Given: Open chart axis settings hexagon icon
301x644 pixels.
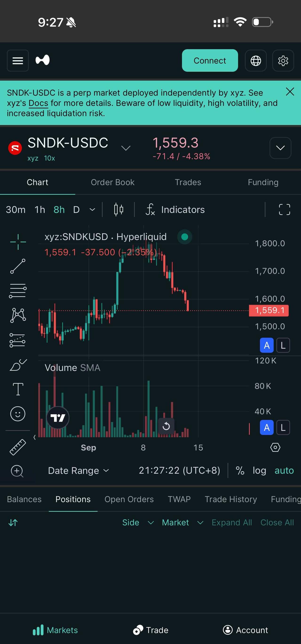Looking at the screenshot, I should click(275, 447).
